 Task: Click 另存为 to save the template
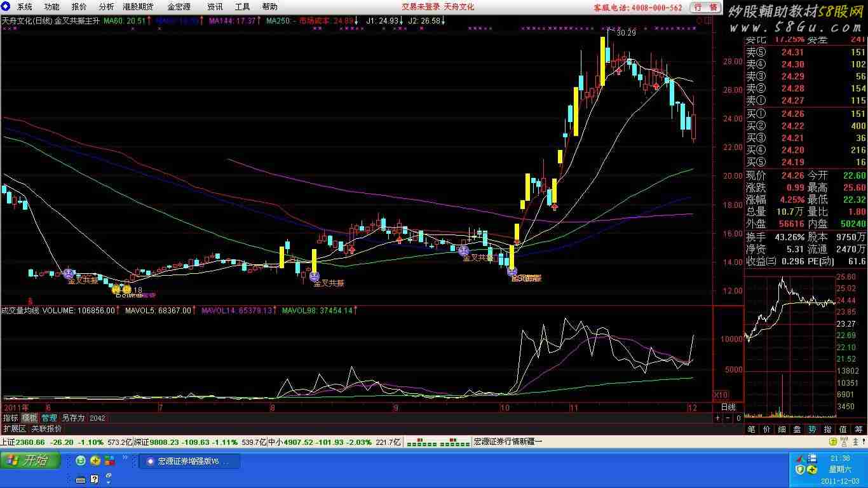pos(72,418)
